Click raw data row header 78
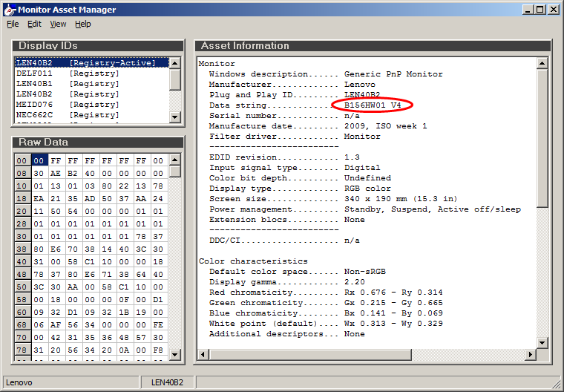The height and width of the screenshot is (392, 564). tap(22, 350)
